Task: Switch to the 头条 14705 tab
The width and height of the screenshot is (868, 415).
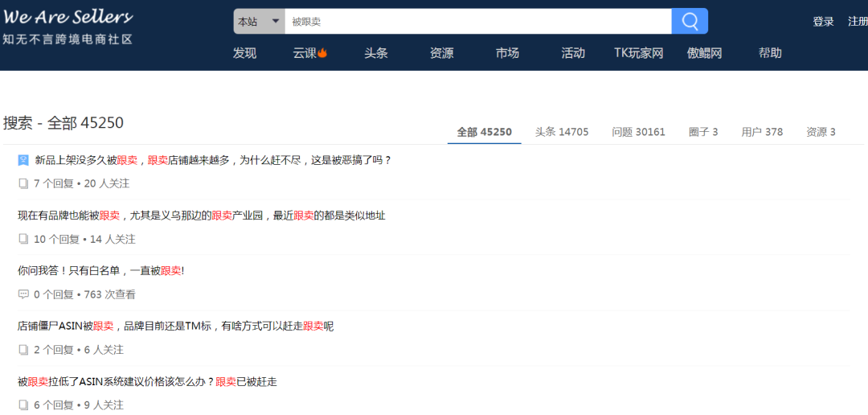Action: 562,132
